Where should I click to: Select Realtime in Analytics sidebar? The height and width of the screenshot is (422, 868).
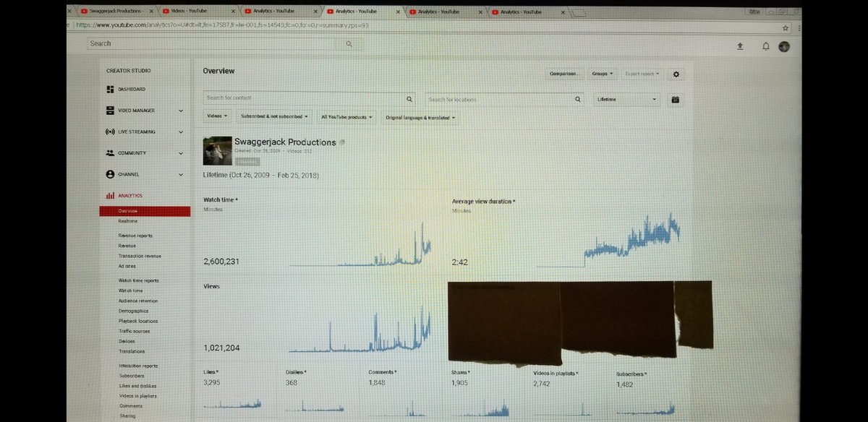click(x=128, y=221)
